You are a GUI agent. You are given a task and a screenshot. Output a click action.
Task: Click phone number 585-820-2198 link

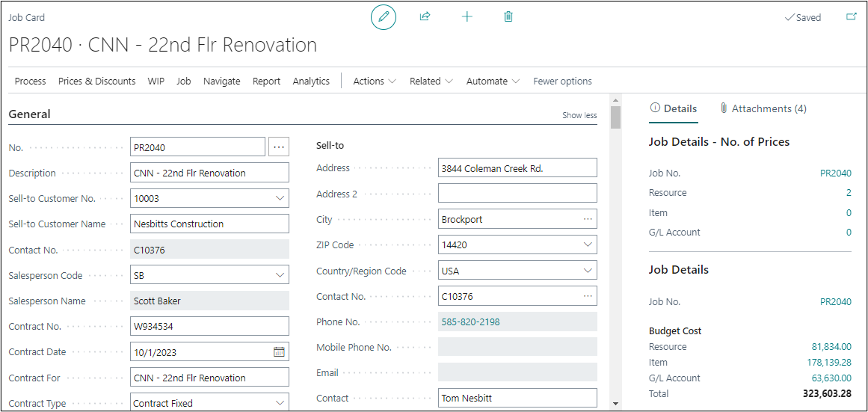pos(470,322)
